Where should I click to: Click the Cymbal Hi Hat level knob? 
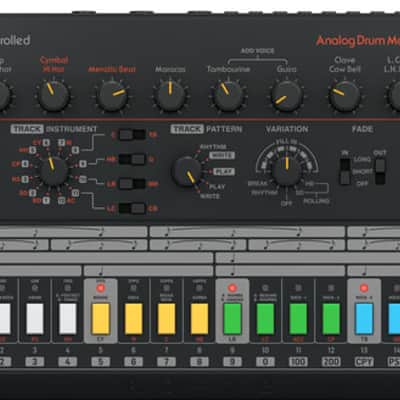tap(54, 96)
